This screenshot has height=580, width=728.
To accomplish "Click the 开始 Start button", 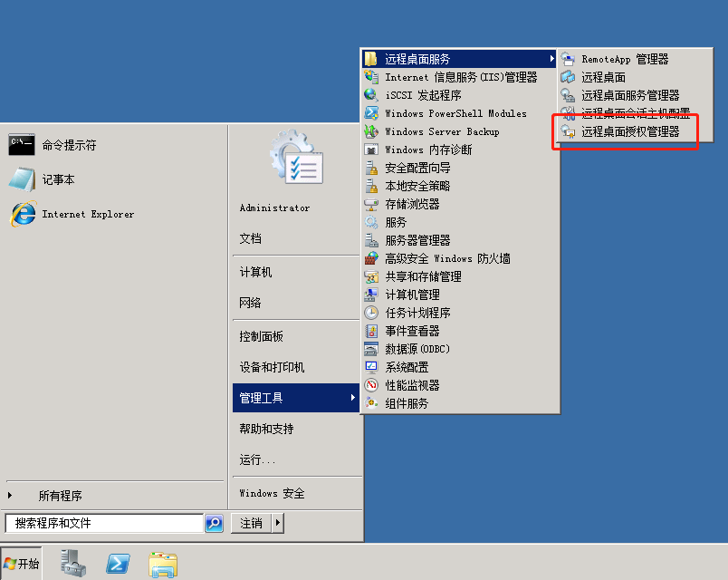I will tap(22, 564).
